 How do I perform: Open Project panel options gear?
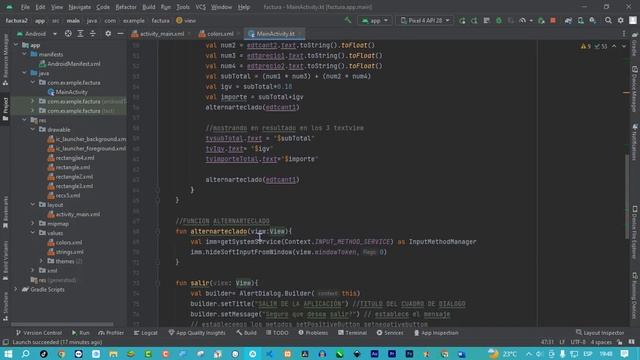[108, 34]
